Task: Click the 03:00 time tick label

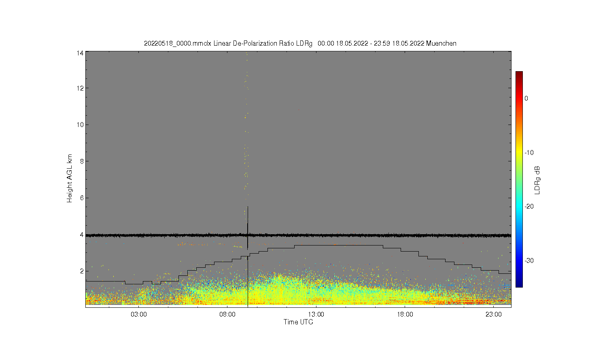Action: pyautogui.click(x=139, y=315)
